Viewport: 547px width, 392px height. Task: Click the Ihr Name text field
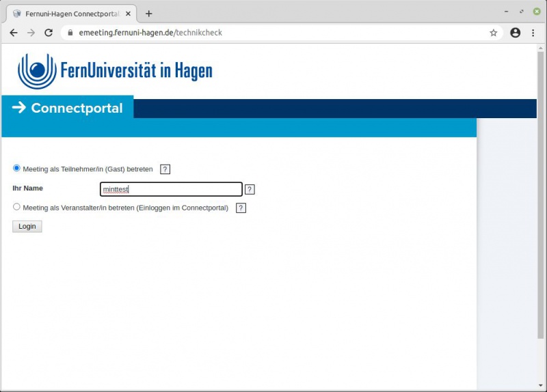pos(171,189)
